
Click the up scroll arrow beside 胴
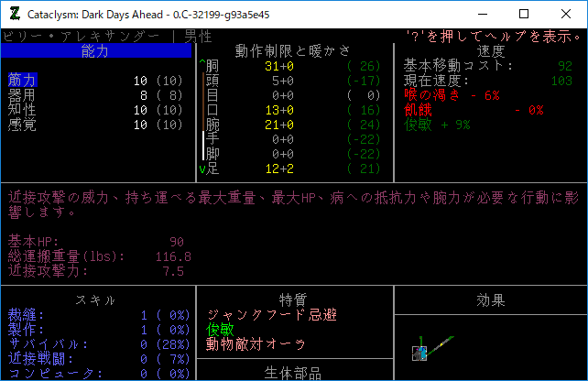click(201, 66)
